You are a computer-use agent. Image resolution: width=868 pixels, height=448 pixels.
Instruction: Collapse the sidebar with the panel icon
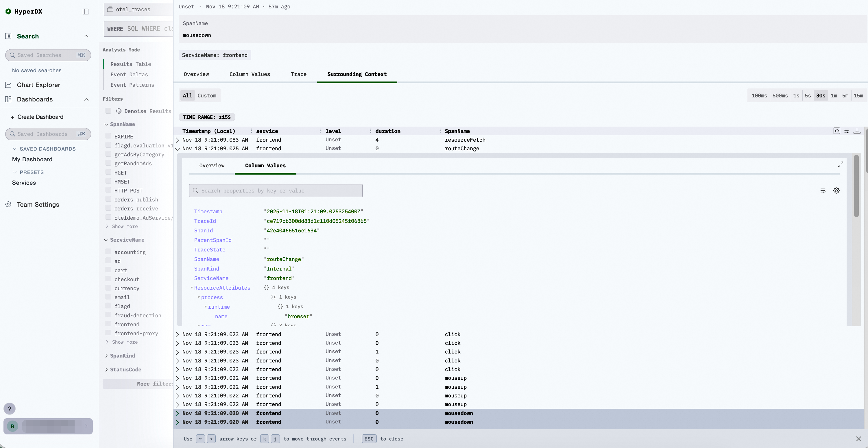[86, 12]
